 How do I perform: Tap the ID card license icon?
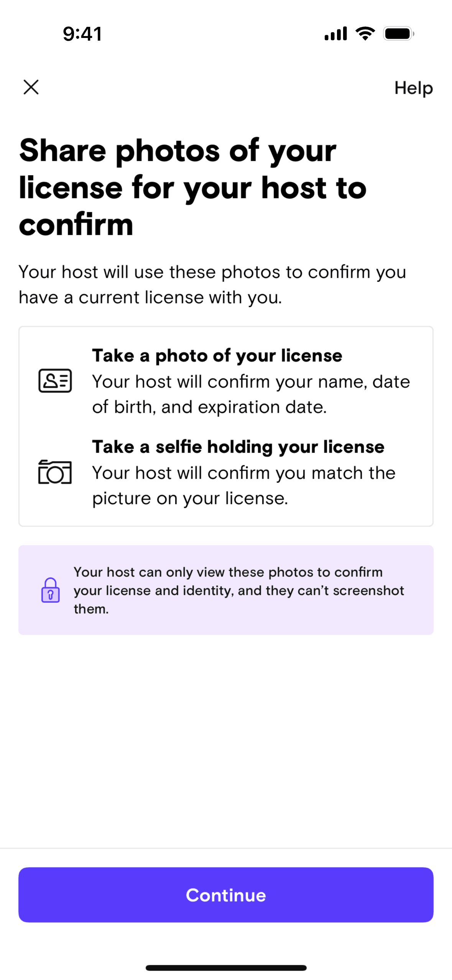55,381
